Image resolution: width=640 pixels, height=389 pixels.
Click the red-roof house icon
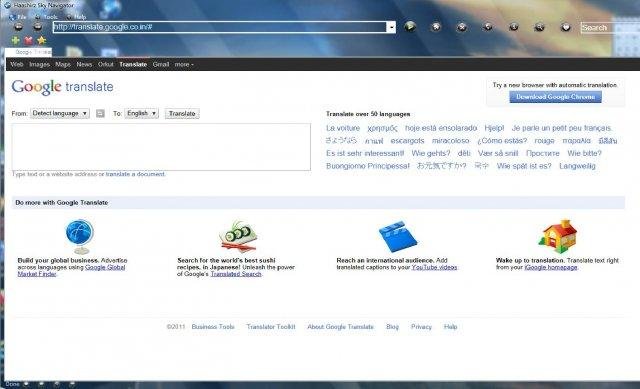(x=558, y=236)
